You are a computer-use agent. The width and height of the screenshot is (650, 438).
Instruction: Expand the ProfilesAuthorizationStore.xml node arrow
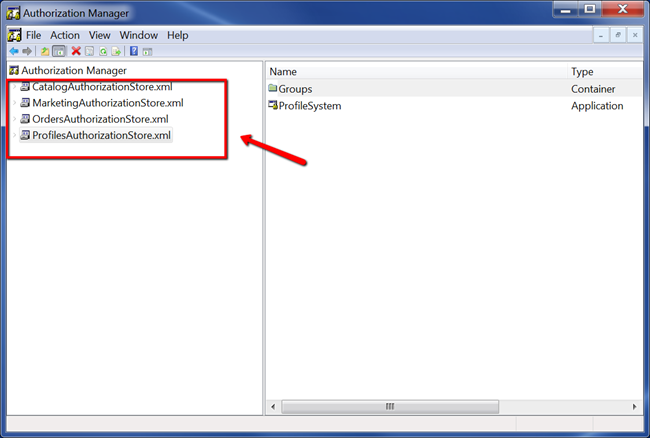[x=15, y=135]
